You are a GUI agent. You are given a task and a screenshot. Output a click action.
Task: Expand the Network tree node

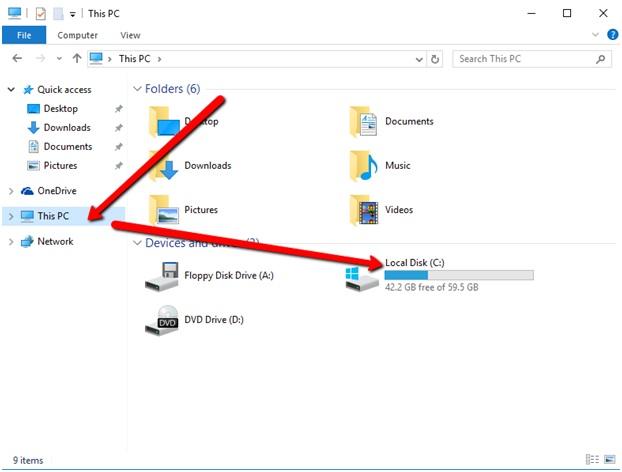point(11,242)
